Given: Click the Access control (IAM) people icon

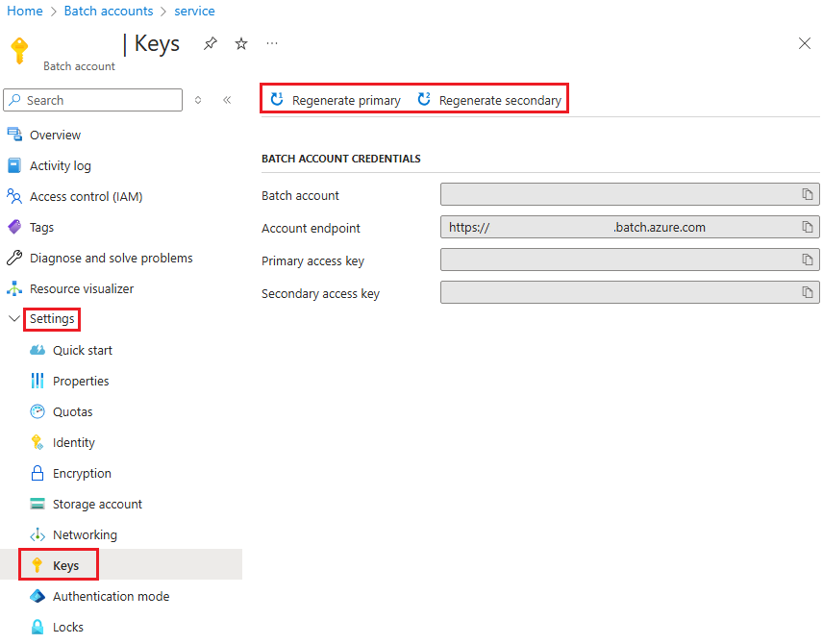Looking at the screenshot, I should click(x=14, y=196).
